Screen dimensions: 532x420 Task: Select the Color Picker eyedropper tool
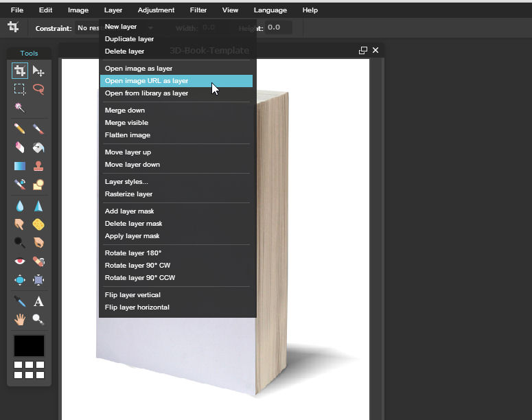(x=20, y=301)
